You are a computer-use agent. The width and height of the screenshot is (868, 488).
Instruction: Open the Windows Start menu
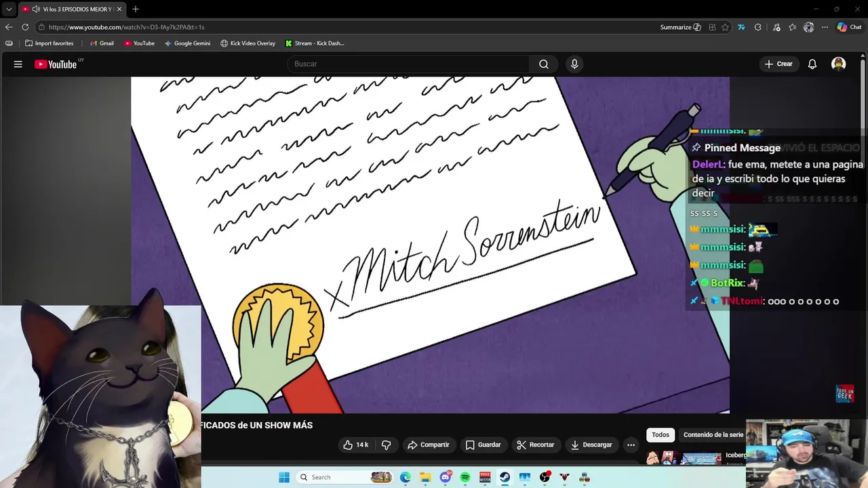click(284, 477)
